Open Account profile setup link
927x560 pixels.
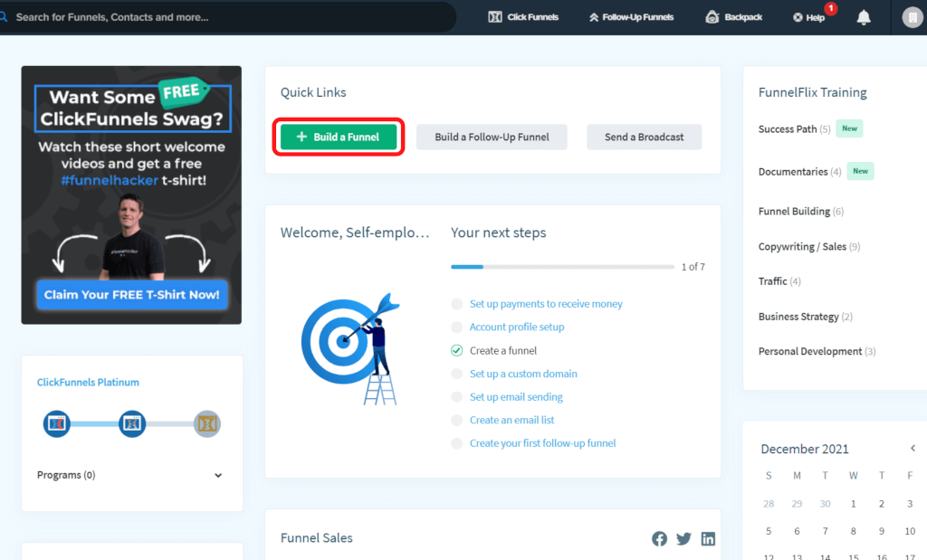click(x=517, y=327)
